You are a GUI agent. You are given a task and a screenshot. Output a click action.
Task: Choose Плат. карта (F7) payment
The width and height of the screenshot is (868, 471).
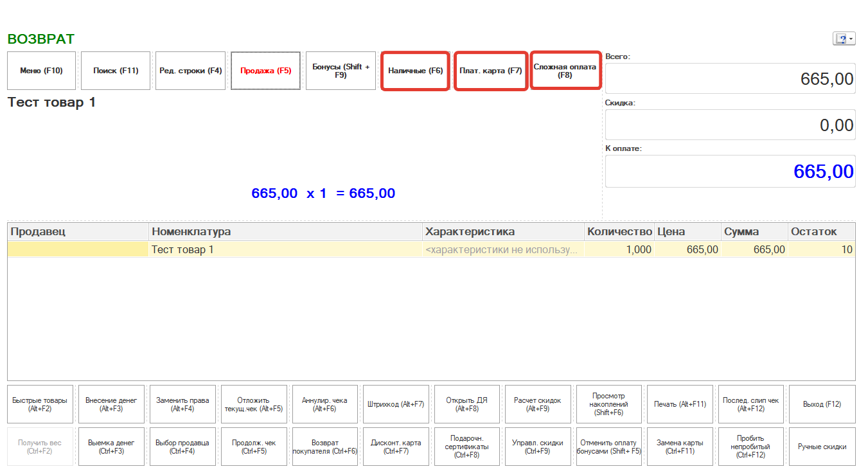tap(491, 71)
